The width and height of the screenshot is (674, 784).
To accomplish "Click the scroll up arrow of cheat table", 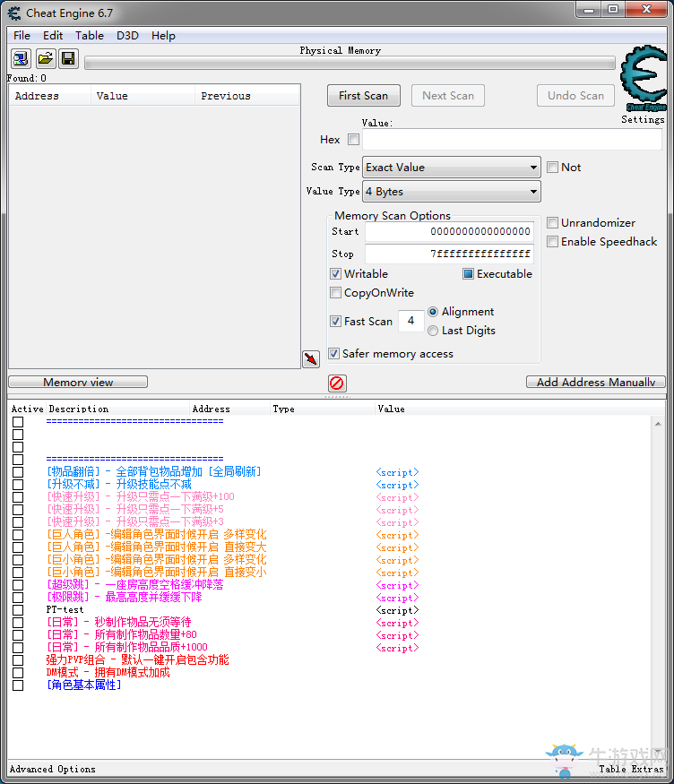I will 658,424.
